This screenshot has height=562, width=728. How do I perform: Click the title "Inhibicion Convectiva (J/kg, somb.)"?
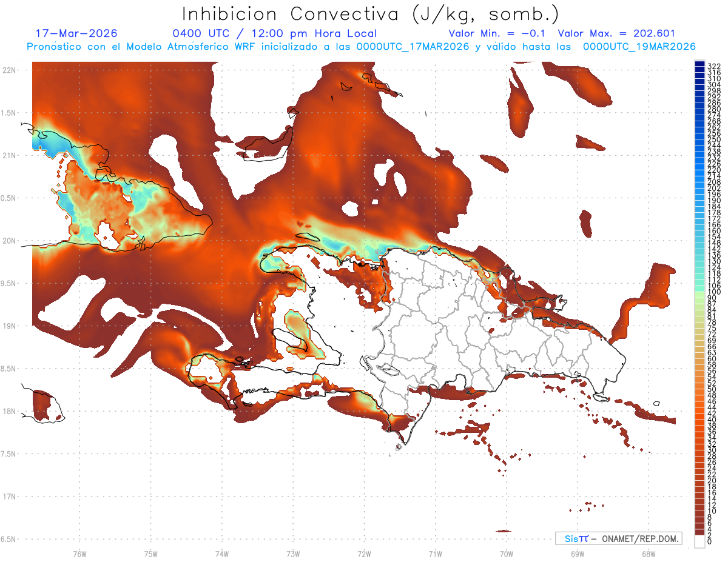(x=371, y=14)
